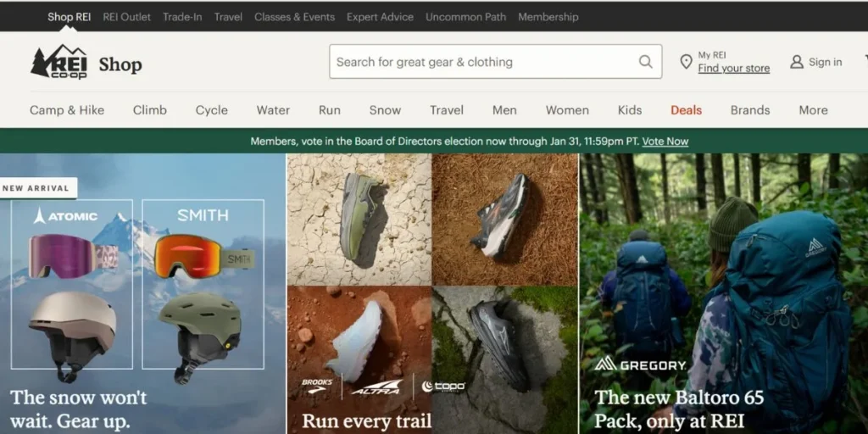The height and width of the screenshot is (434, 868).
Task: Expand the Women category menu
Action: coord(567,110)
